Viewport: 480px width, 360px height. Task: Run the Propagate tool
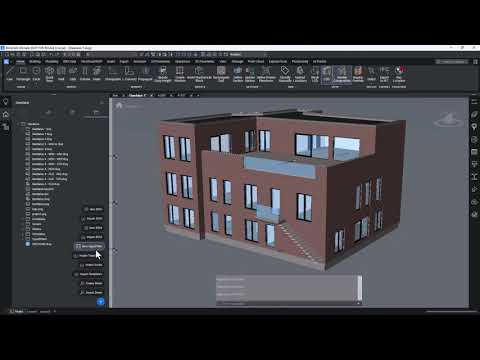(x=145, y=73)
